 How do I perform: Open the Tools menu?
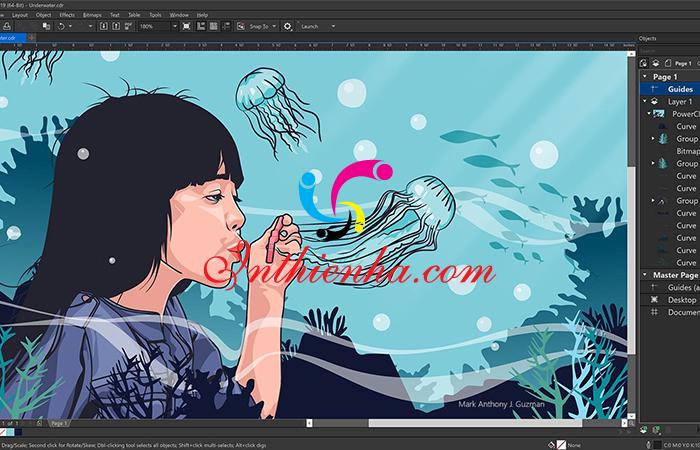tap(155, 15)
